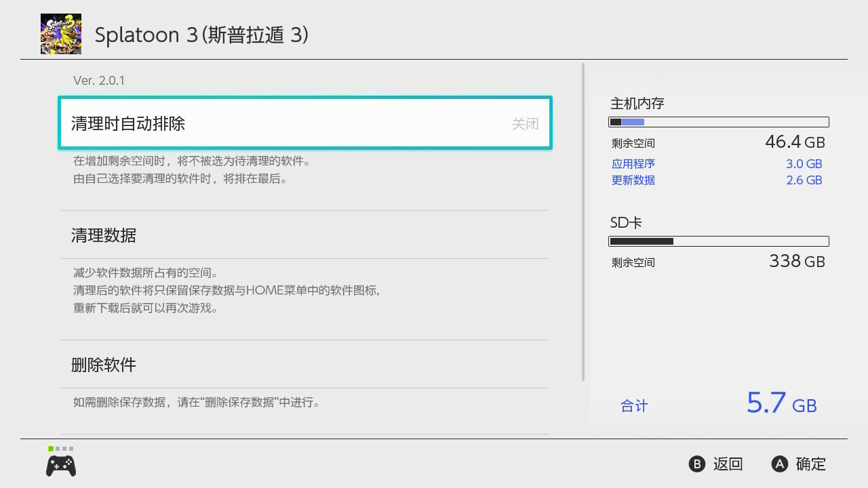The height and width of the screenshot is (488, 868).
Task: Click the 3.0 GB application size value
Action: click(804, 164)
